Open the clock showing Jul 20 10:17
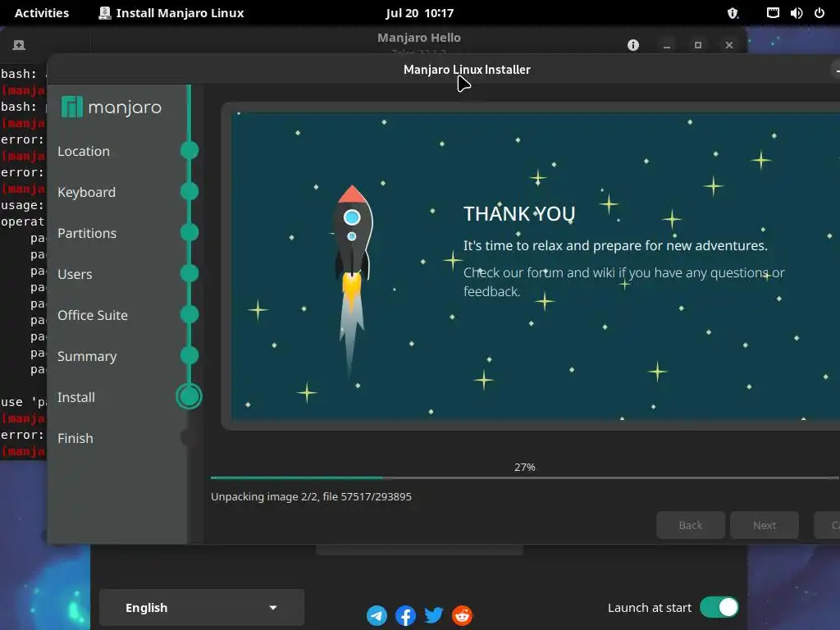Viewport: 840px width, 630px height. (419, 13)
